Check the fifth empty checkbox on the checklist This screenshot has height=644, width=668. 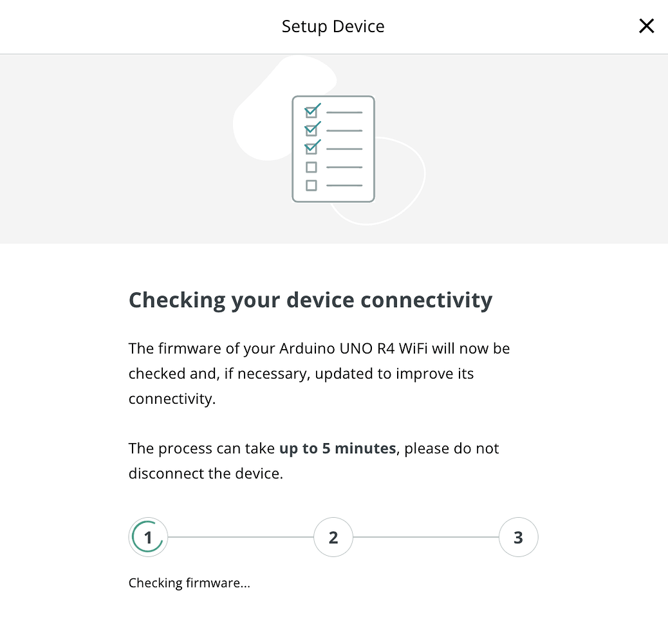313,185
